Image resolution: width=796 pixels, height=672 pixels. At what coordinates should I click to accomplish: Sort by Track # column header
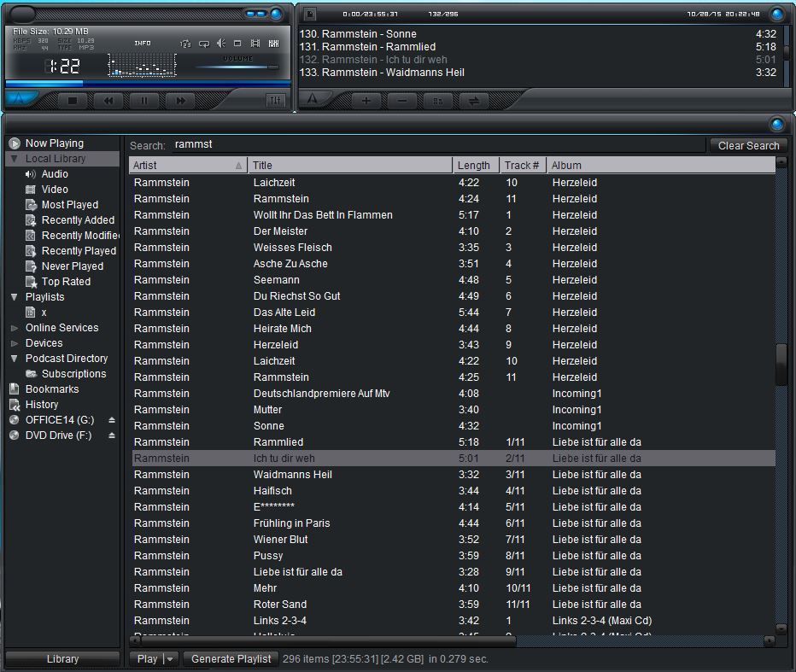coord(523,166)
